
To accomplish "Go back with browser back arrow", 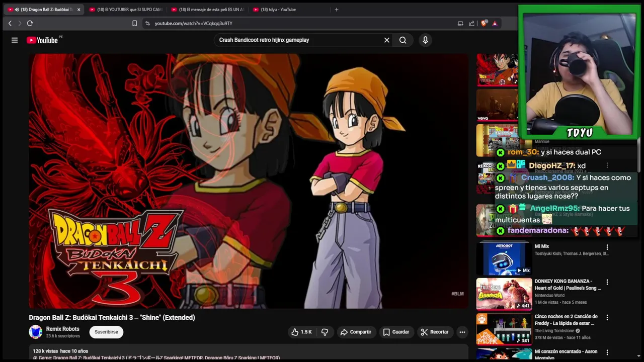I will coord(10,23).
